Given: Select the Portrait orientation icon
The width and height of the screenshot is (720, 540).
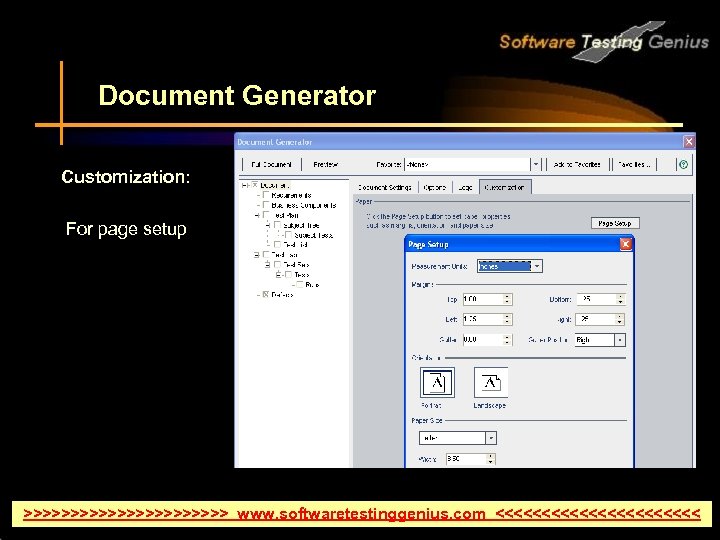Looking at the screenshot, I should (x=437, y=382).
